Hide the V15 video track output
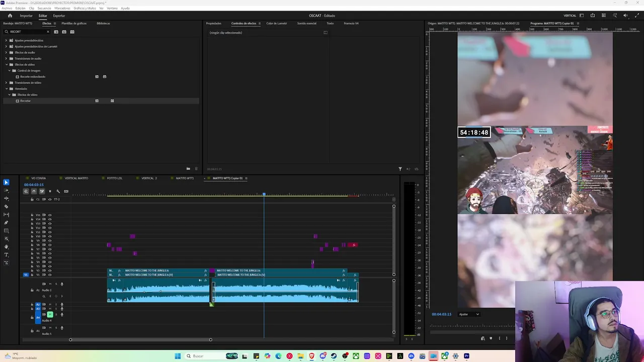This screenshot has width=644, height=362. click(x=49, y=215)
